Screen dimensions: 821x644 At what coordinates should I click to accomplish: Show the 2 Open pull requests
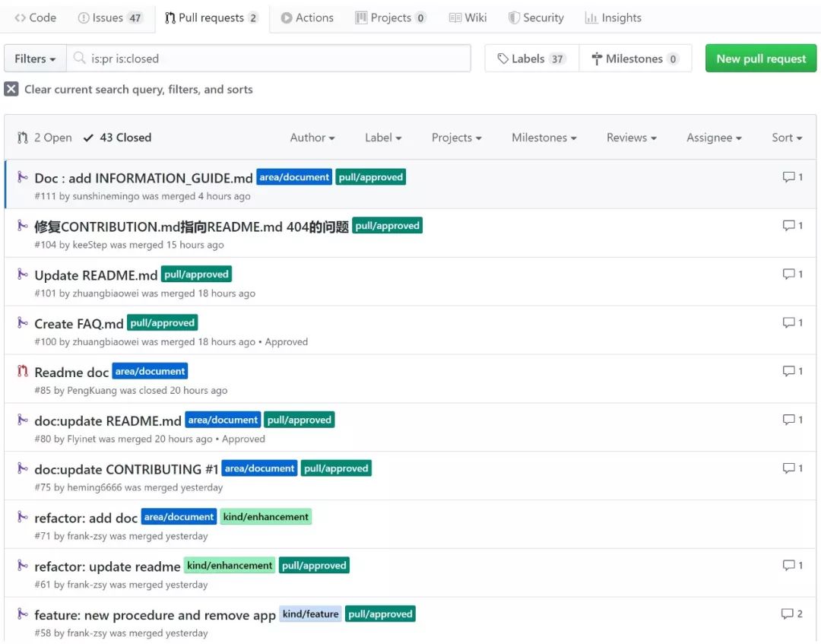(45, 138)
